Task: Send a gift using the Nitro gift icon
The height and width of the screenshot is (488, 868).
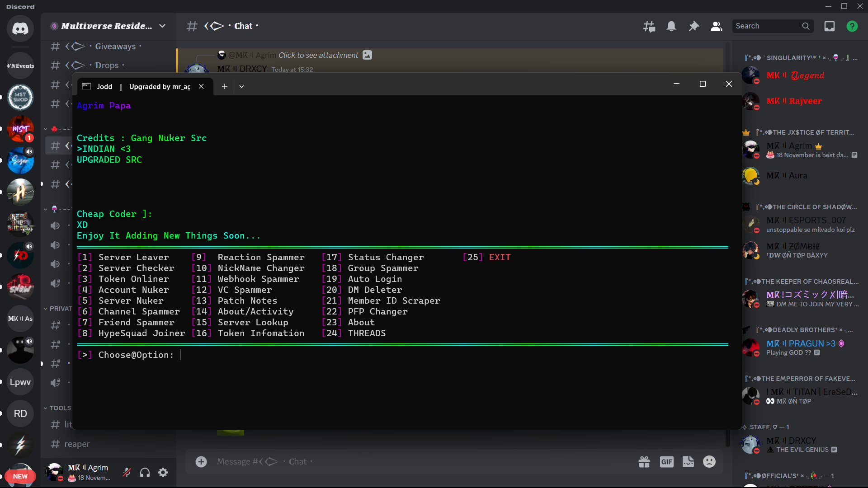Action: click(x=644, y=461)
